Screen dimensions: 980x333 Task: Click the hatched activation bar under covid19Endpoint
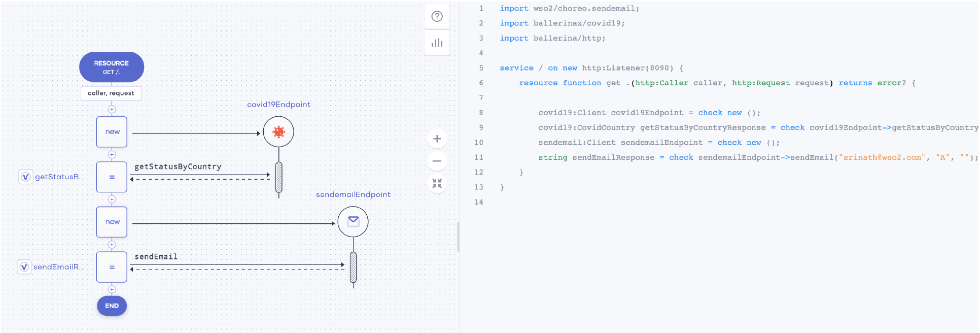coord(278,177)
